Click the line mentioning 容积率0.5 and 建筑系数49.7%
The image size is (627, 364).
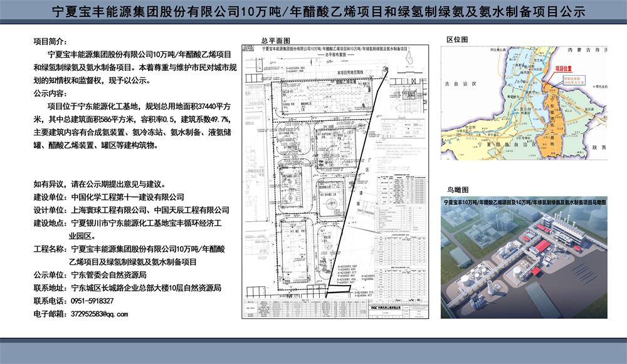click(132, 120)
